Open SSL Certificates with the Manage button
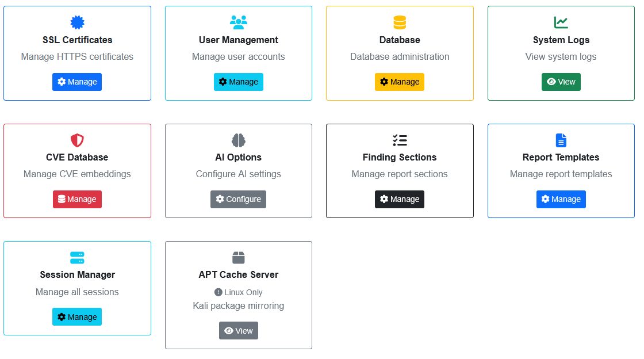 click(77, 82)
